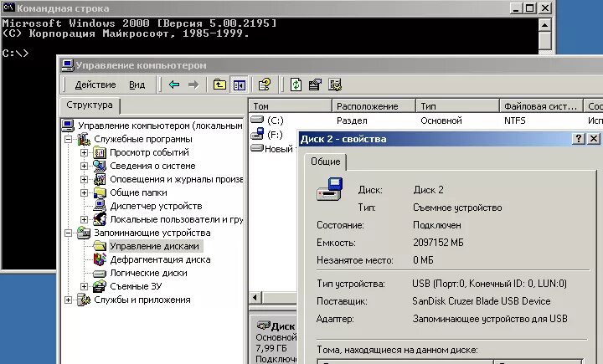Click the Том column header
This screenshot has width=603, height=364.
point(291,106)
